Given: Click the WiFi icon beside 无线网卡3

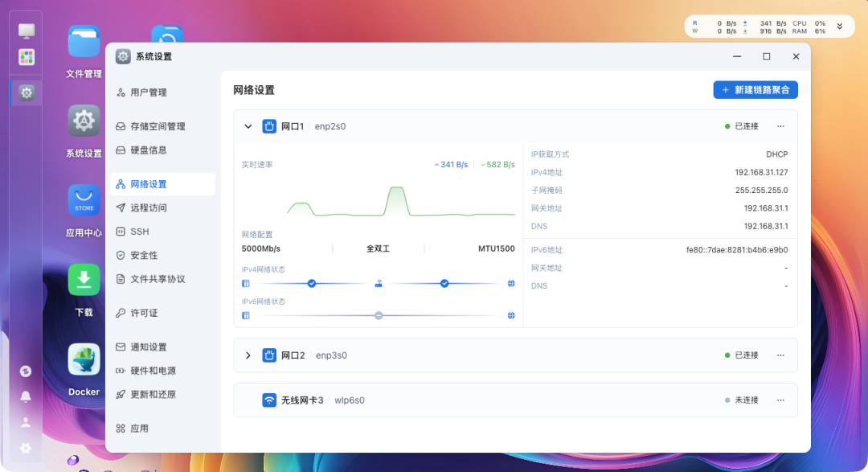Looking at the screenshot, I should tap(269, 400).
